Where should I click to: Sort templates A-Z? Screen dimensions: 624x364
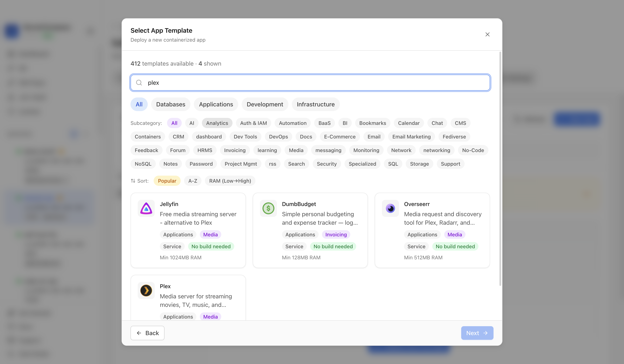(193, 181)
